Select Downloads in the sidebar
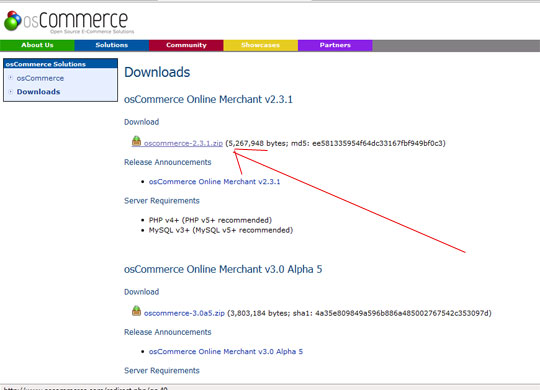The width and height of the screenshot is (540, 390). [39, 92]
